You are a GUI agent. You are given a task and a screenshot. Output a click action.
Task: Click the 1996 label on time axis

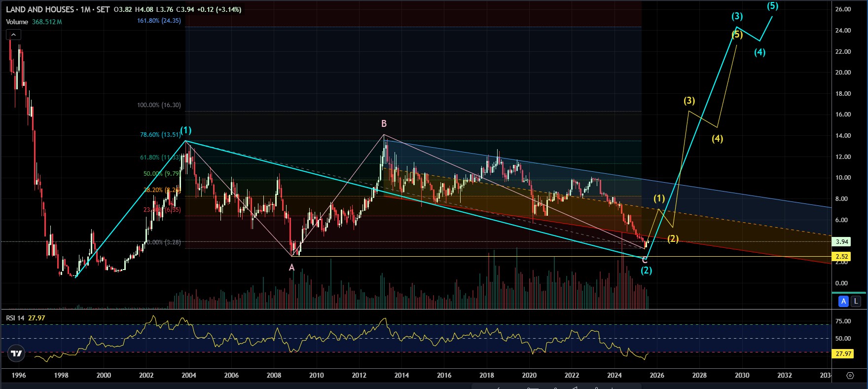pyautogui.click(x=19, y=375)
